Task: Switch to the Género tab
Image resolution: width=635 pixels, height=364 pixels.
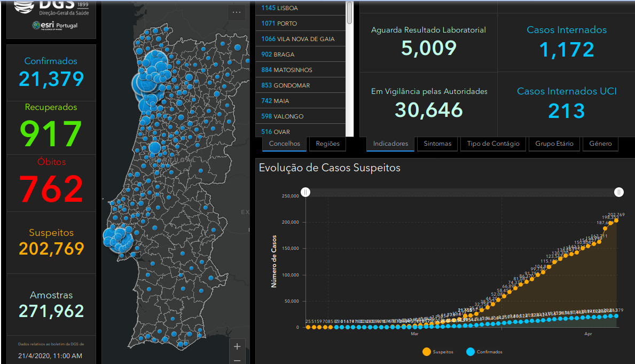Action: (600, 144)
